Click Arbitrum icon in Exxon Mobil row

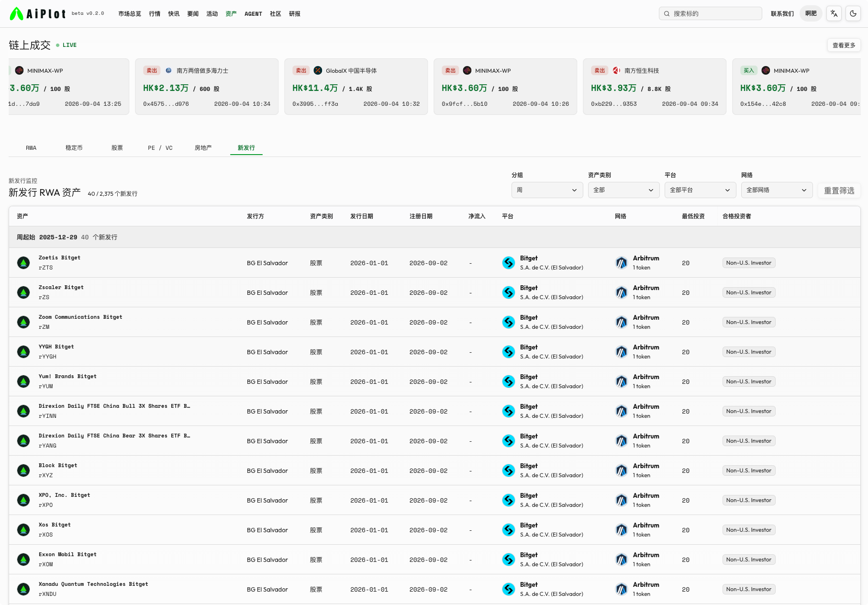622,560
